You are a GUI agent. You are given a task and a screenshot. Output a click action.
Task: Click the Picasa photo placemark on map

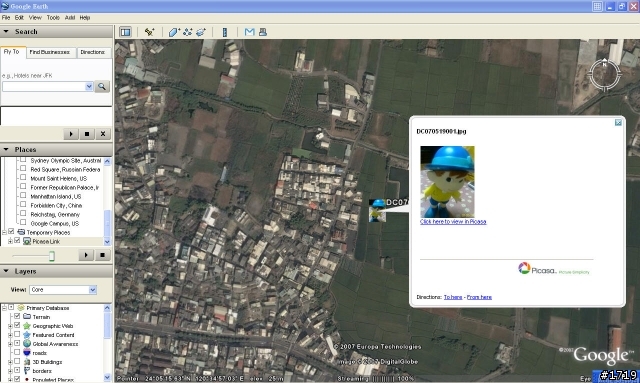coord(377,210)
